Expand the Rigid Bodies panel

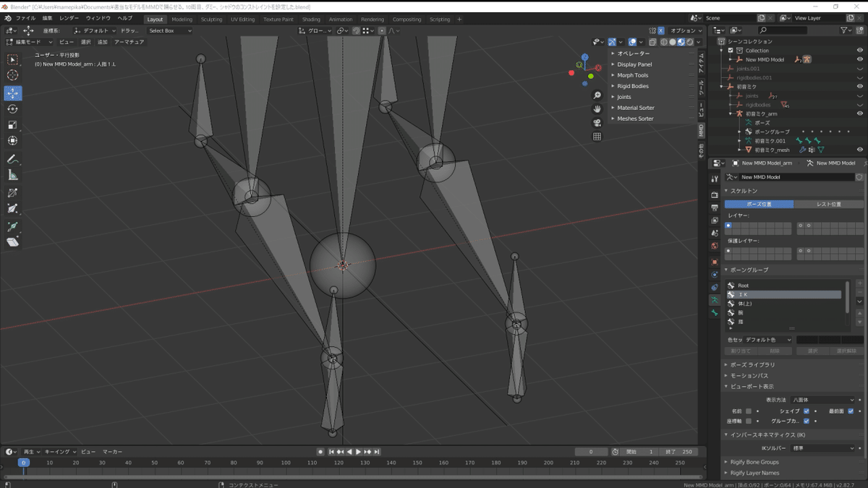coord(633,86)
